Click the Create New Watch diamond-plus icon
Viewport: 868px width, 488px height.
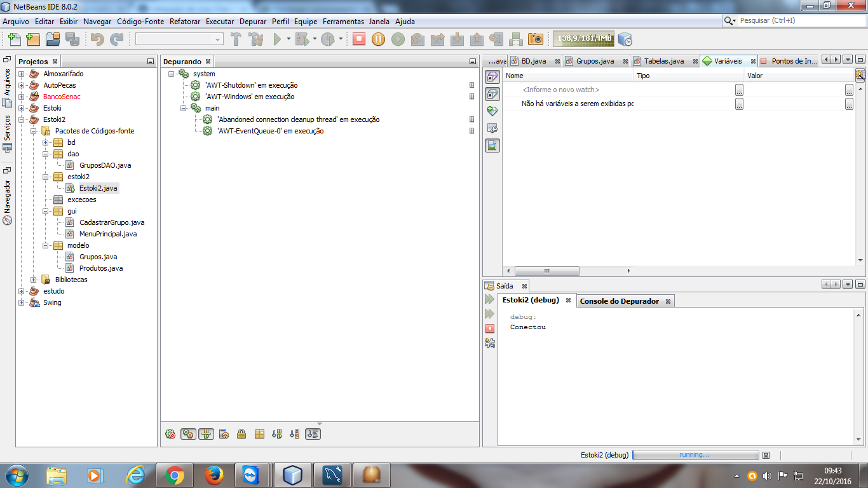[x=492, y=111]
